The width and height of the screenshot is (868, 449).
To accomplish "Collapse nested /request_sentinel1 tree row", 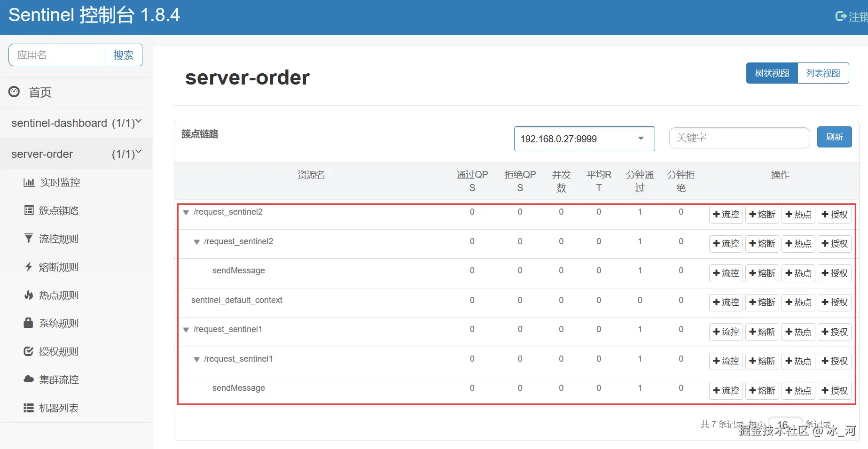I will (197, 359).
